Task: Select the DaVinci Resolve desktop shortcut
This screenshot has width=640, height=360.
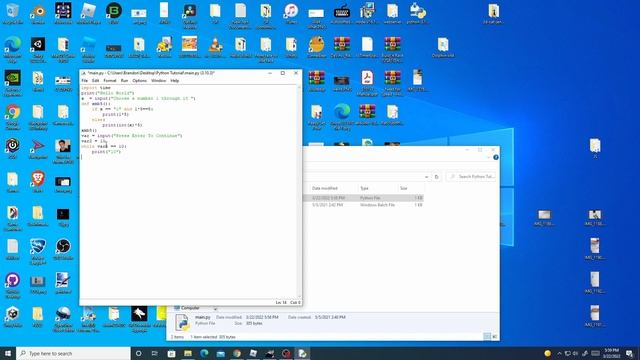Action: pyautogui.click(x=190, y=15)
